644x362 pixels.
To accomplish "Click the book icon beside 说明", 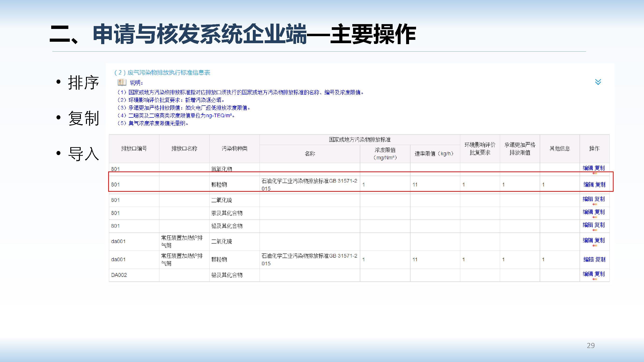I will [x=122, y=82].
